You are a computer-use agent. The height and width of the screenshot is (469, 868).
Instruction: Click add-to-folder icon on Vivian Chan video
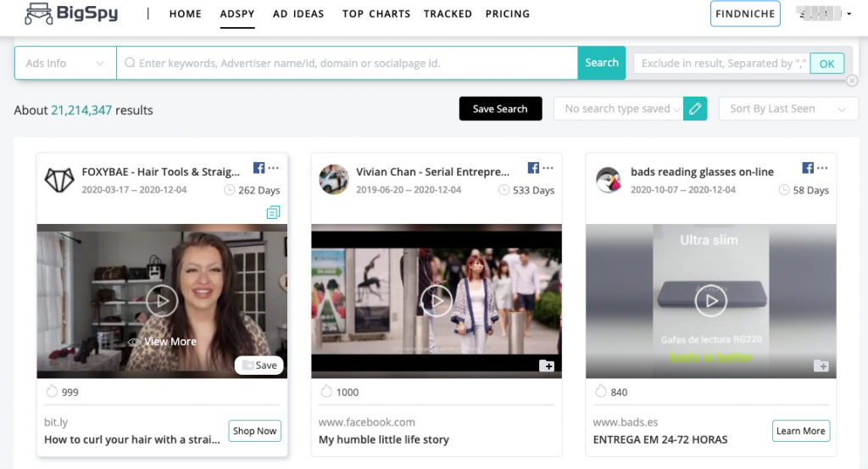547,366
